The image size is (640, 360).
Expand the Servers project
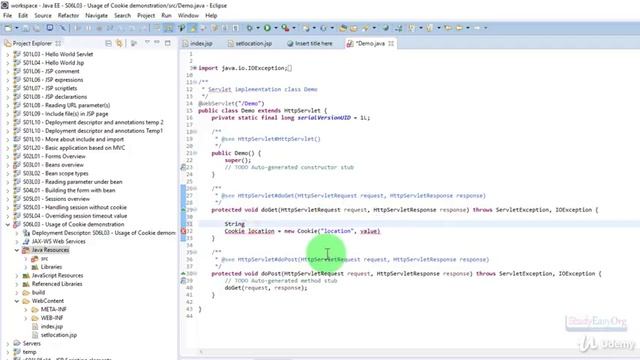[x=8, y=344]
